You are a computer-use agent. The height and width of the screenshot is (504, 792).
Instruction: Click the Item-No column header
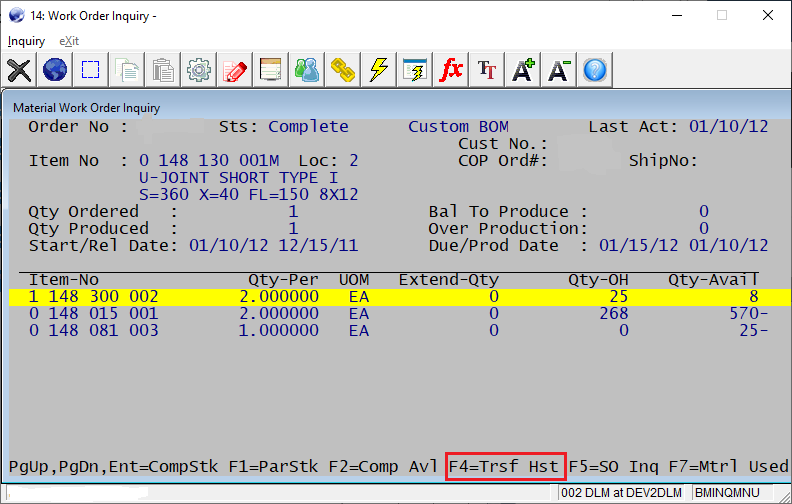coord(64,280)
